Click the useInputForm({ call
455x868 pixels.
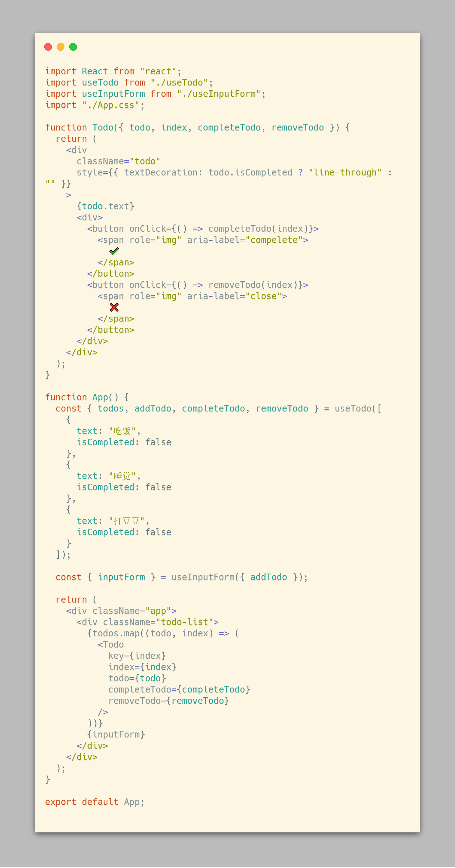click(x=208, y=577)
